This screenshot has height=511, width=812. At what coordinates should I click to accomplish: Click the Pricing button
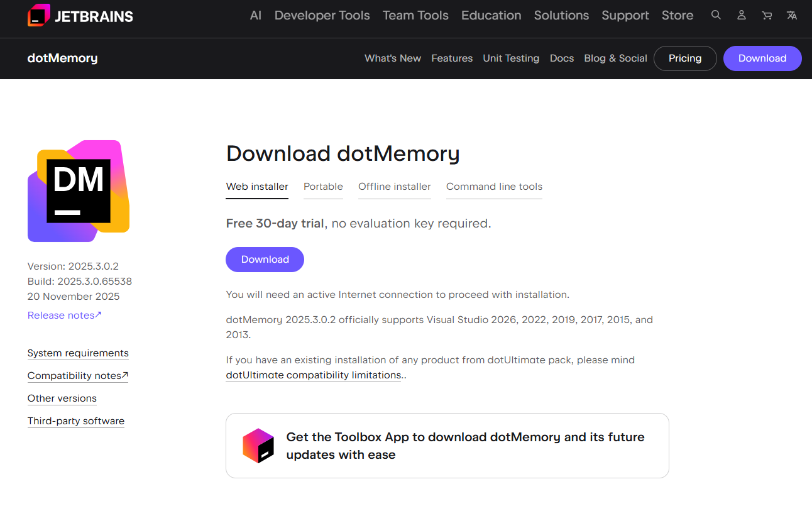pos(685,58)
